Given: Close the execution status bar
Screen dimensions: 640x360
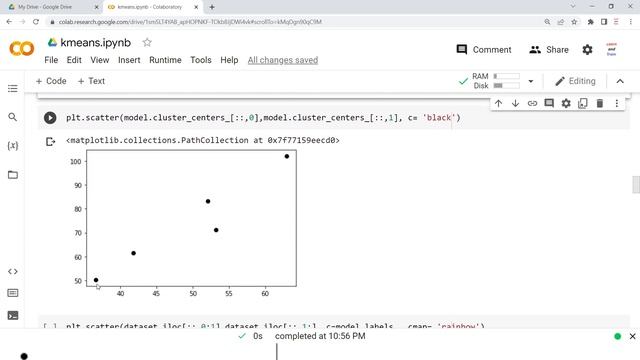Looking at the screenshot, I should pyautogui.click(x=632, y=336).
